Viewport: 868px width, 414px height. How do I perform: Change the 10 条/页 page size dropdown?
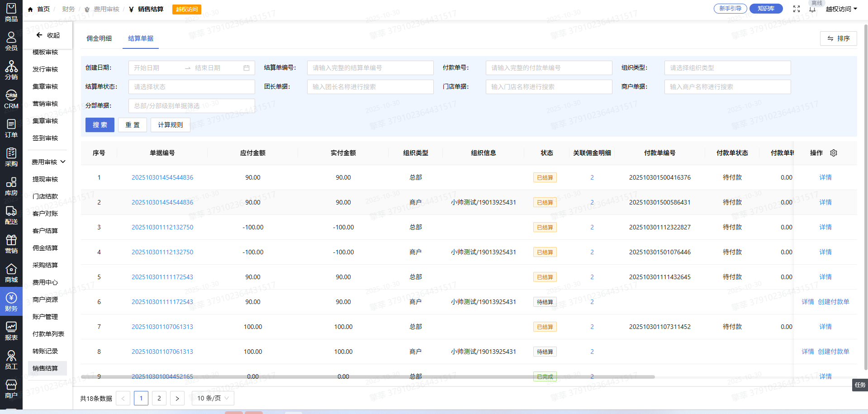point(213,398)
